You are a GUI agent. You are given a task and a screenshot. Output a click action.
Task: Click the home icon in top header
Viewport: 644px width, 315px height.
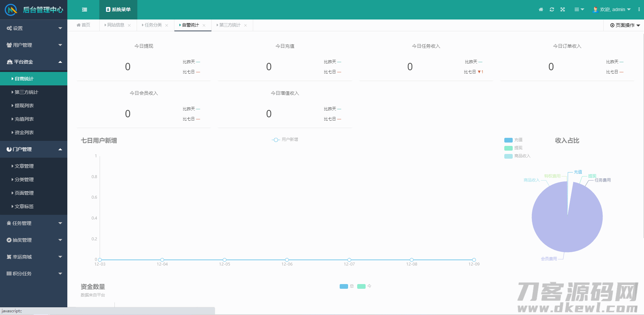pyautogui.click(x=541, y=9)
